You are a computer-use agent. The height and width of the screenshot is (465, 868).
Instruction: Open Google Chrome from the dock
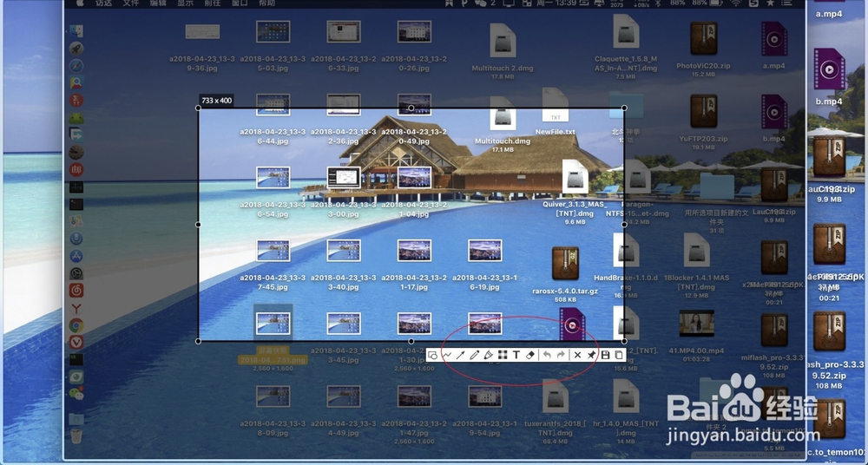[x=76, y=325]
